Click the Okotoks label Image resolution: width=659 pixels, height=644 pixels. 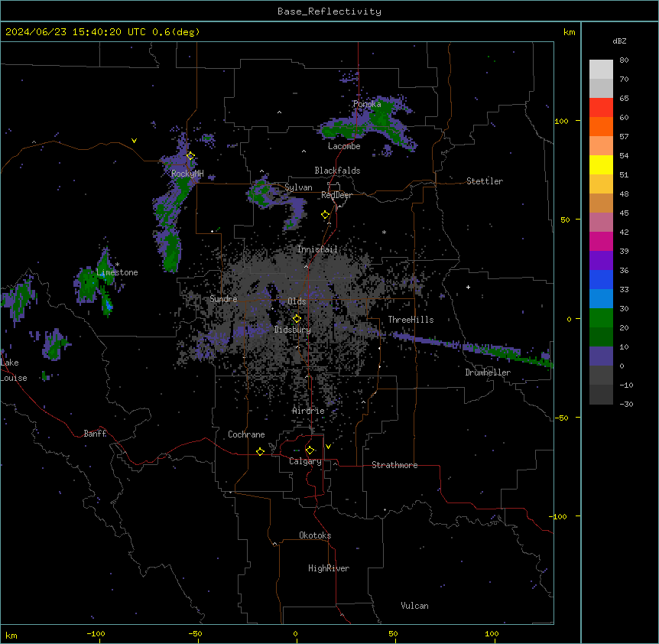click(315, 535)
